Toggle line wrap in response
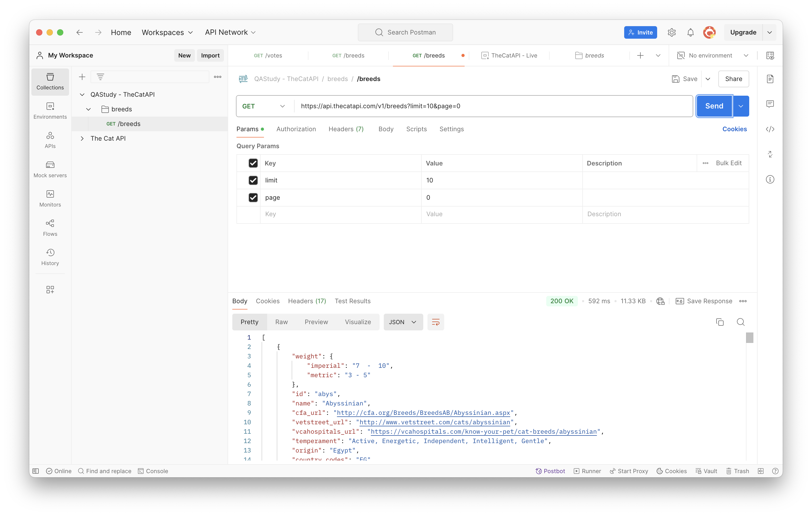 (x=435, y=322)
